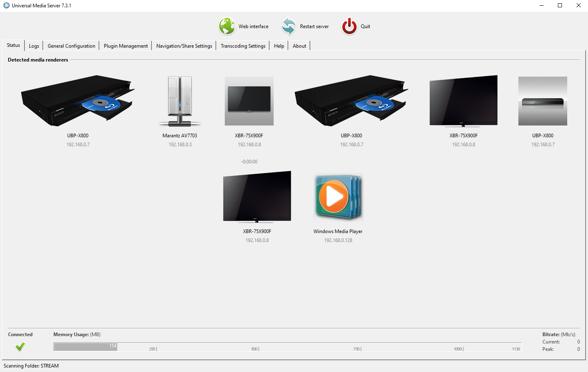Select the Marantz AV7703 renderer icon
The width and height of the screenshot is (588, 372).
pyautogui.click(x=180, y=101)
